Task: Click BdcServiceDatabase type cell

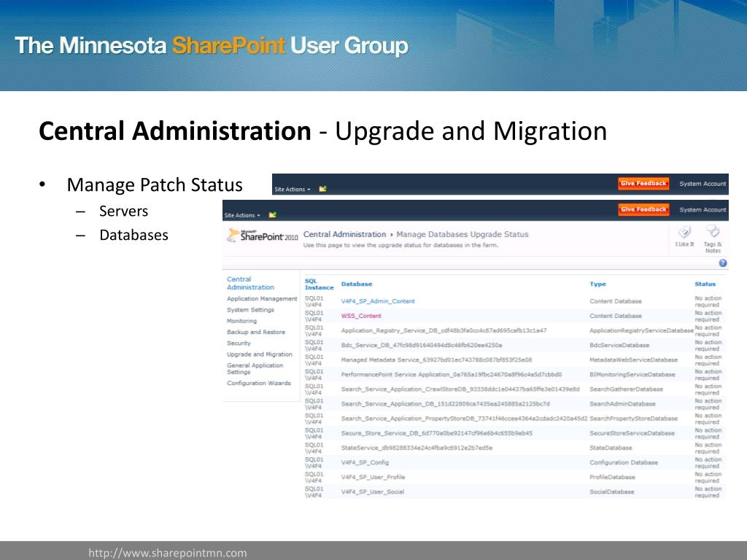Action: click(x=619, y=345)
